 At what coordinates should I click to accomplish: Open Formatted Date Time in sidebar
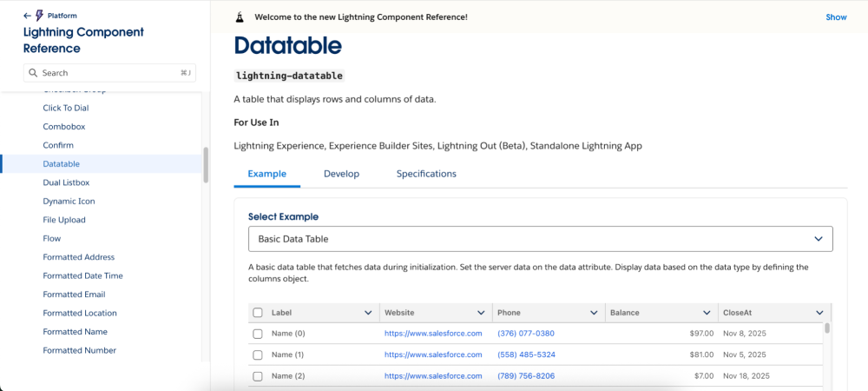click(x=83, y=275)
